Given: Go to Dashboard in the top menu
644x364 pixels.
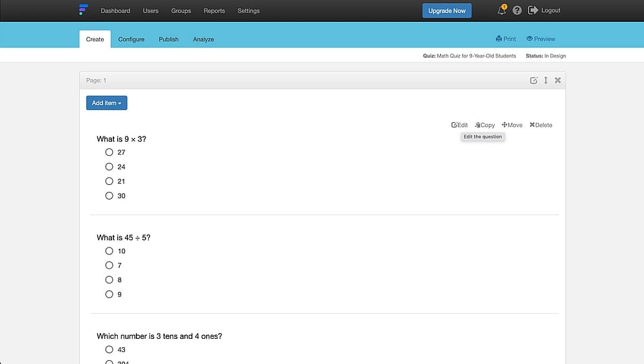Looking at the screenshot, I should 115,11.
